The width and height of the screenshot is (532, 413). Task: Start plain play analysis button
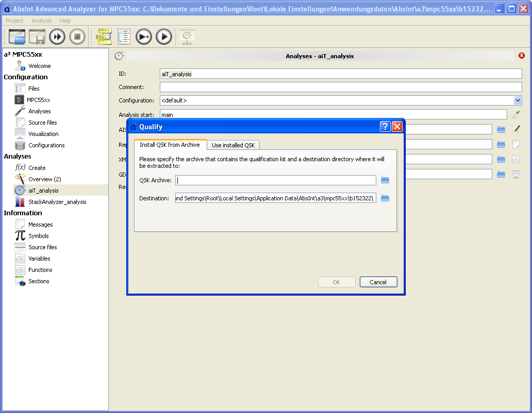click(164, 37)
